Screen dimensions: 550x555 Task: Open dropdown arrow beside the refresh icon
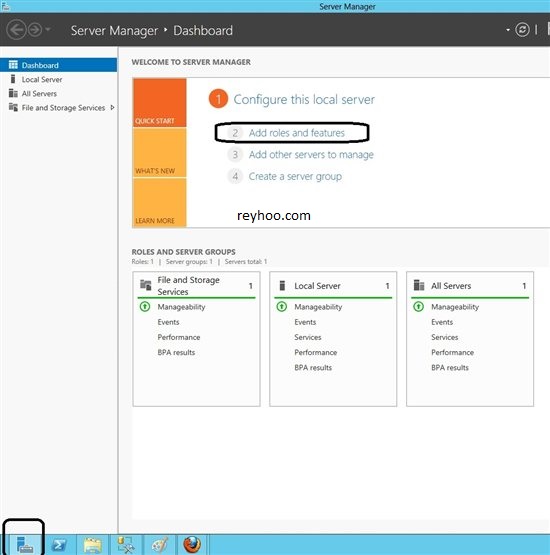(x=508, y=30)
